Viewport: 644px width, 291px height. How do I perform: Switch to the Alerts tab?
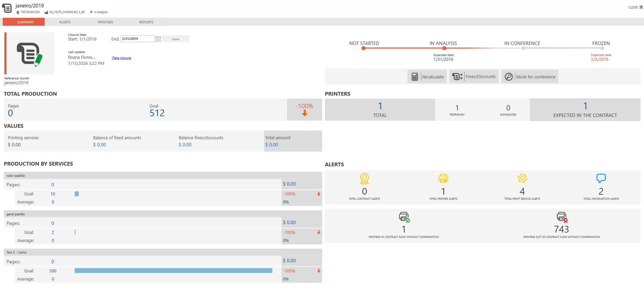[x=65, y=22]
